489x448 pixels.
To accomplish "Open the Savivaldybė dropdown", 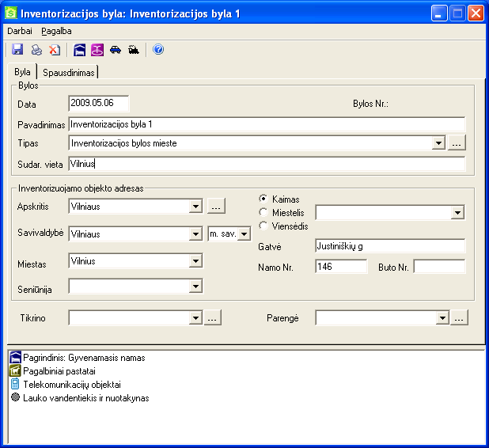I will [x=195, y=234].
